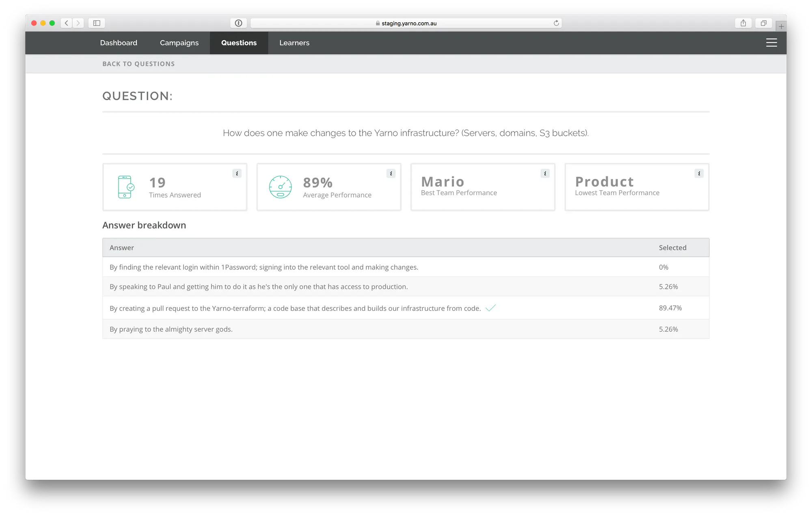Go to the Dashboard tab
Viewport: 812px width, 516px height.
pyautogui.click(x=119, y=43)
